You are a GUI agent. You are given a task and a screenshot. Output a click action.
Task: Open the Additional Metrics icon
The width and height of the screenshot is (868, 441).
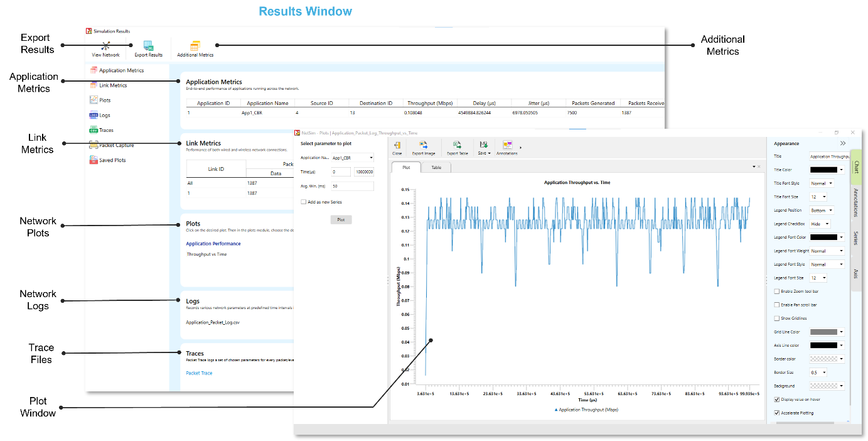195,46
